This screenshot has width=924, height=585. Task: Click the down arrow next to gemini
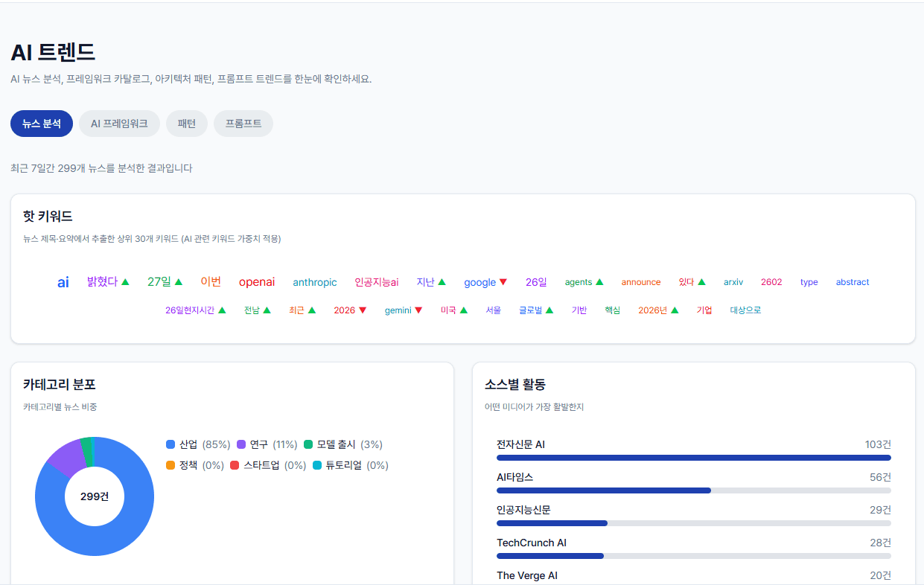click(x=419, y=310)
